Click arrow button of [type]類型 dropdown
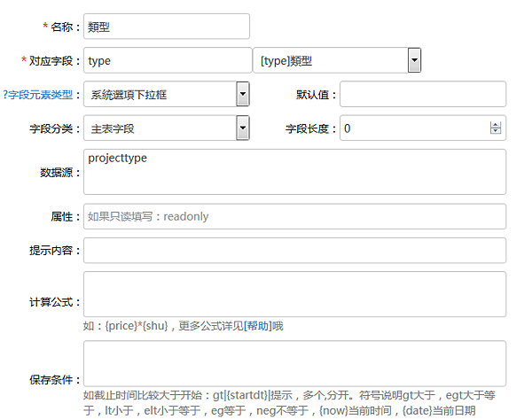532x419 pixels. coord(414,60)
